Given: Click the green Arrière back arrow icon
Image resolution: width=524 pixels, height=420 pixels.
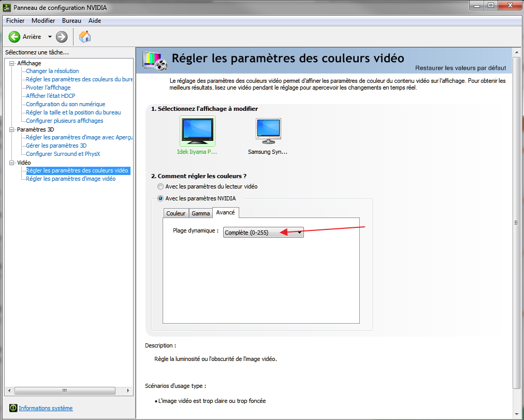Looking at the screenshot, I should (14, 37).
